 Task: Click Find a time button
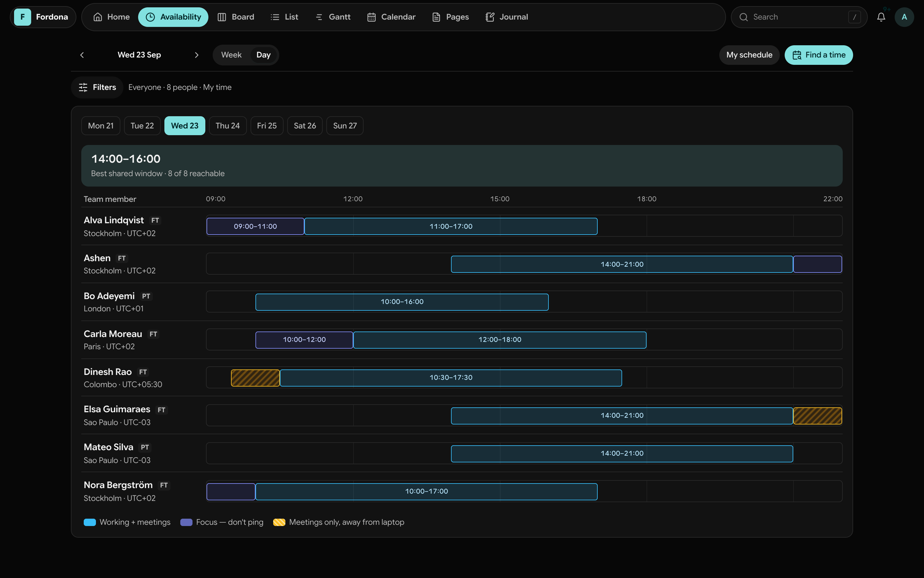(x=819, y=55)
